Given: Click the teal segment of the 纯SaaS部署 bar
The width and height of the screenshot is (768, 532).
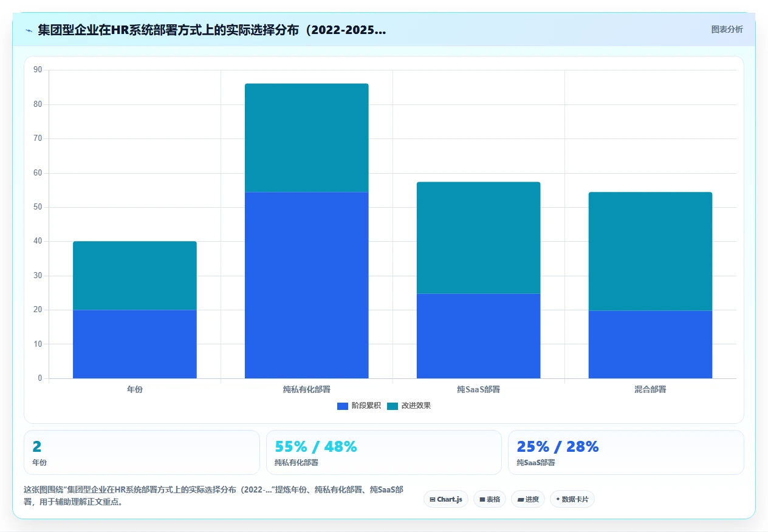Looking at the screenshot, I should pyautogui.click(x=479, y=238).
